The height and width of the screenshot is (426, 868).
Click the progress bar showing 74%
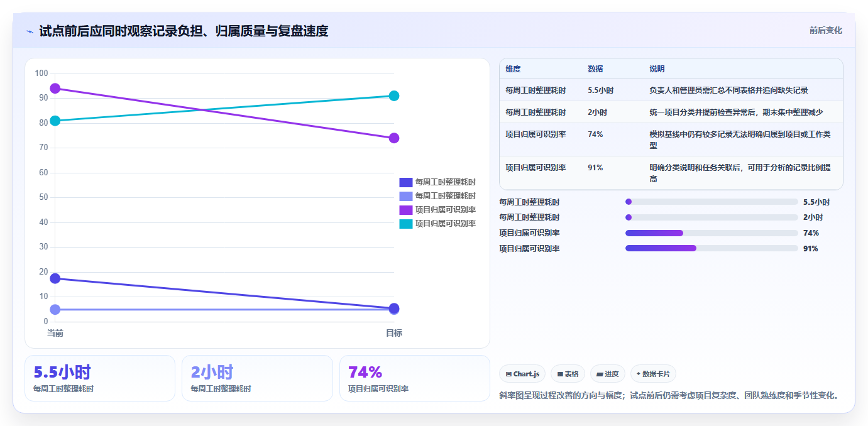[711, 233]
